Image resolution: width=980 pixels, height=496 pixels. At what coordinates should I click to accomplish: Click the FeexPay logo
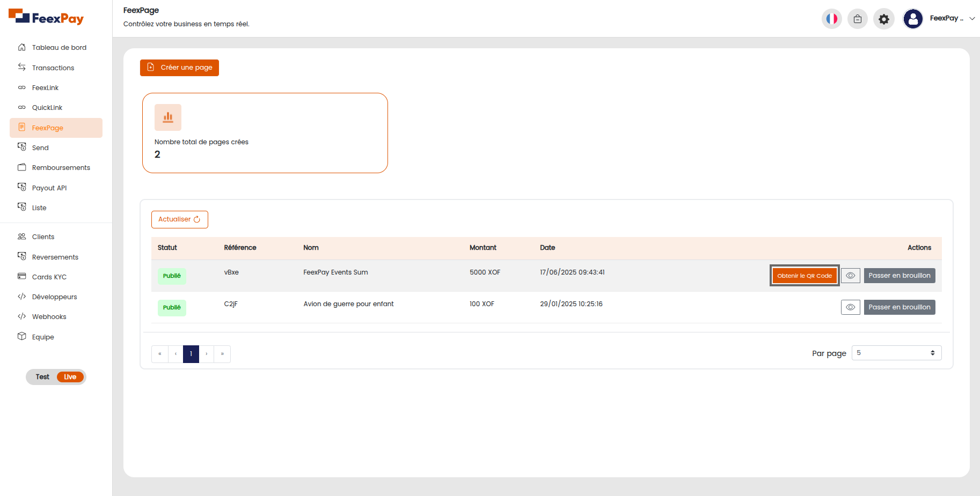coord(46,17)
